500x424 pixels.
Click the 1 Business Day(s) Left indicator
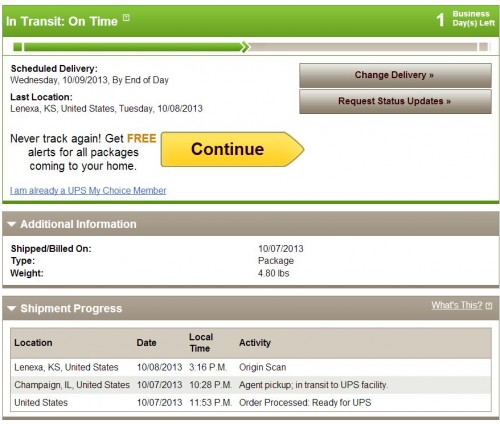pyautogui.click(x=466, y=19)
